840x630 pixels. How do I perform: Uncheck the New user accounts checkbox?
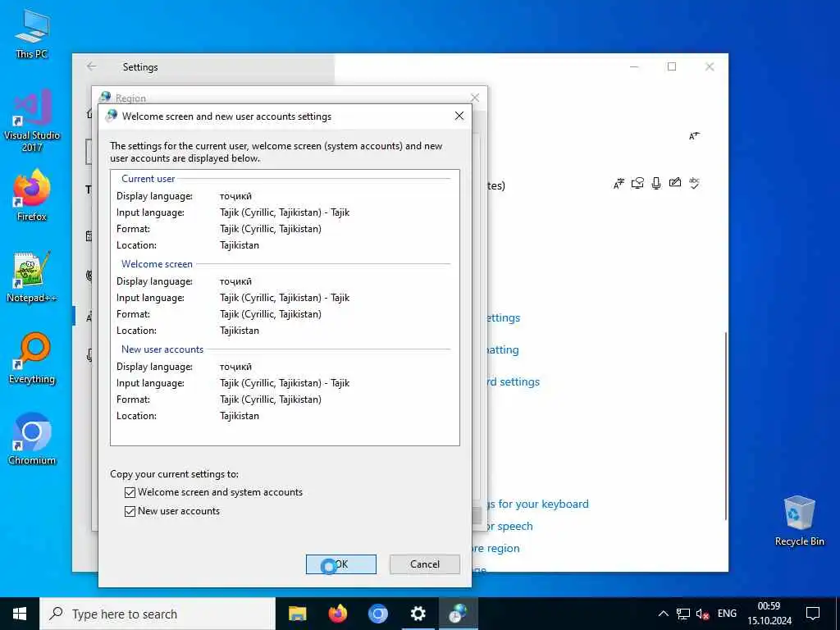[x=130, y=511]
